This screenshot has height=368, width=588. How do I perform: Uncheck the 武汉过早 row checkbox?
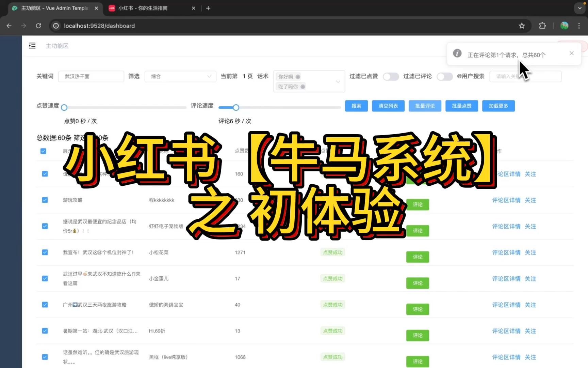pyautogui.click(x=45, y=279)
